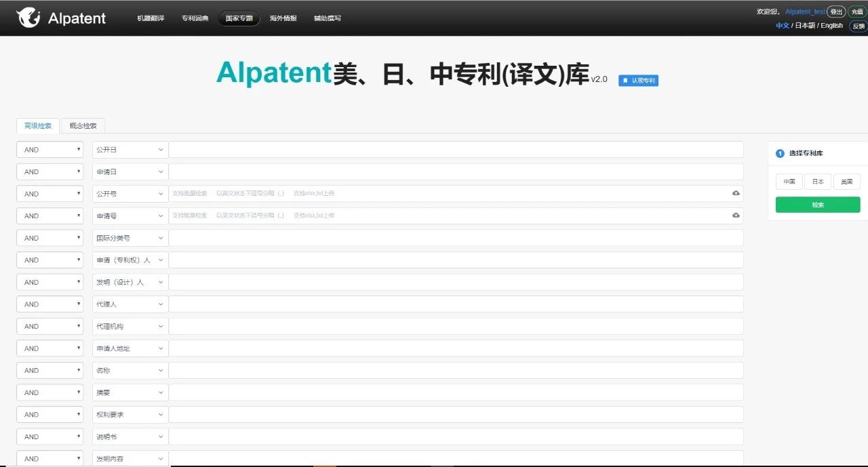Focus the 权利要求 text input
868x467 pixels.
(456, 415)
